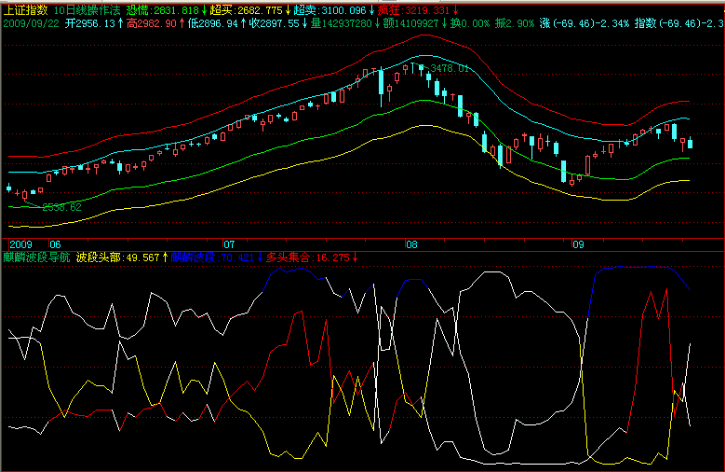725x472 pixels.
Task: Jump to the 08 month marker
Action: tap(411, 245)
